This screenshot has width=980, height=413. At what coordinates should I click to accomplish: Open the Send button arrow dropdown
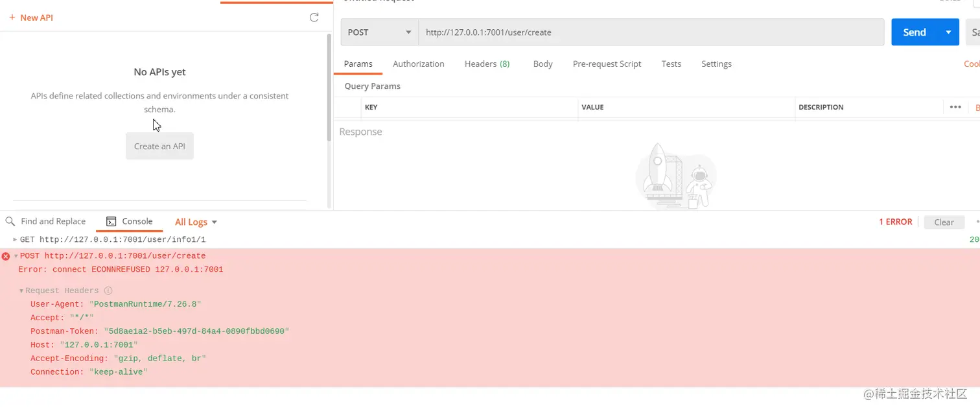948,32
